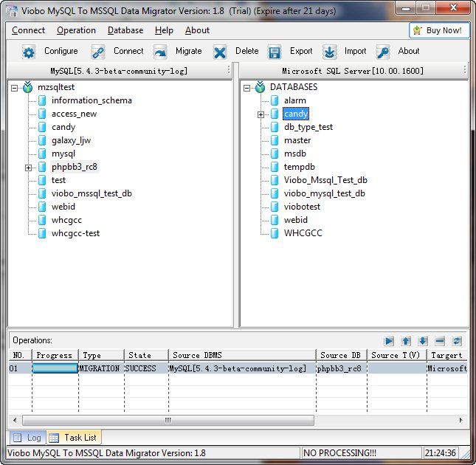Click the Task List grid icon

pyautogui.click(x=54, y=438)
